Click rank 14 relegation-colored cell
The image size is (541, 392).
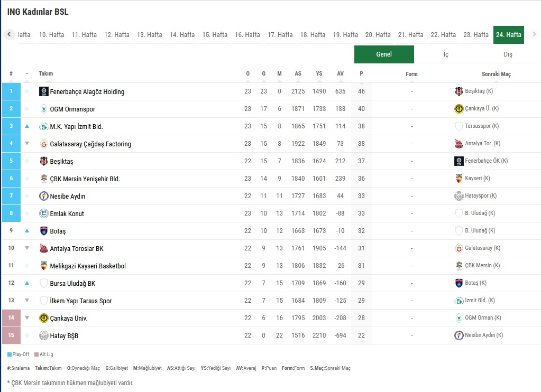(x=12, y=318)
